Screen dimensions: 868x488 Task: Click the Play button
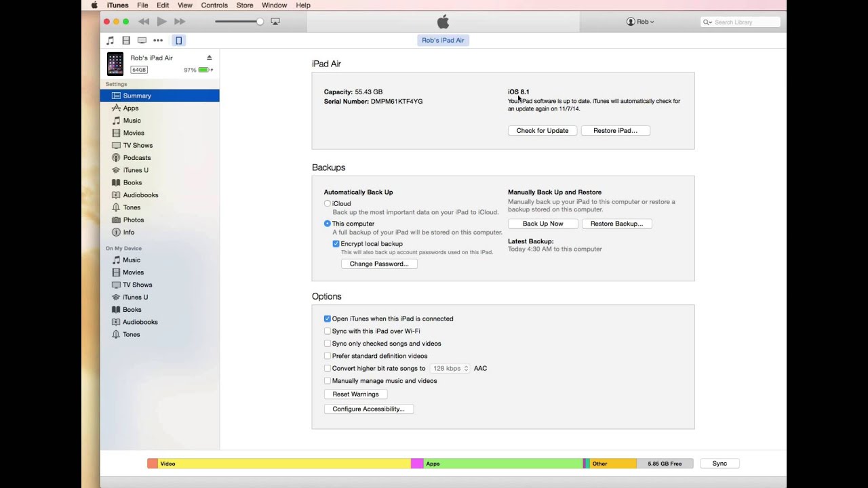click(162, 22)
